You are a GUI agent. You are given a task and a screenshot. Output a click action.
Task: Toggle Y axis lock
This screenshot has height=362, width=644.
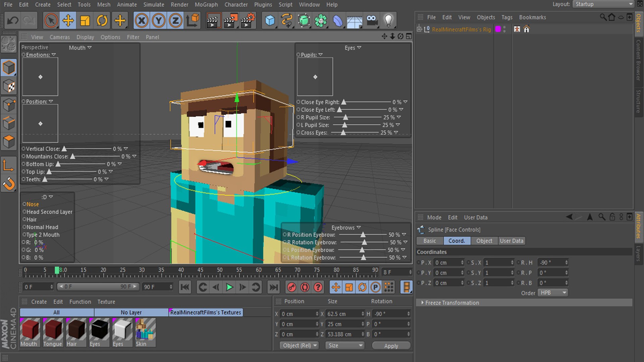(x=159, y=21)
